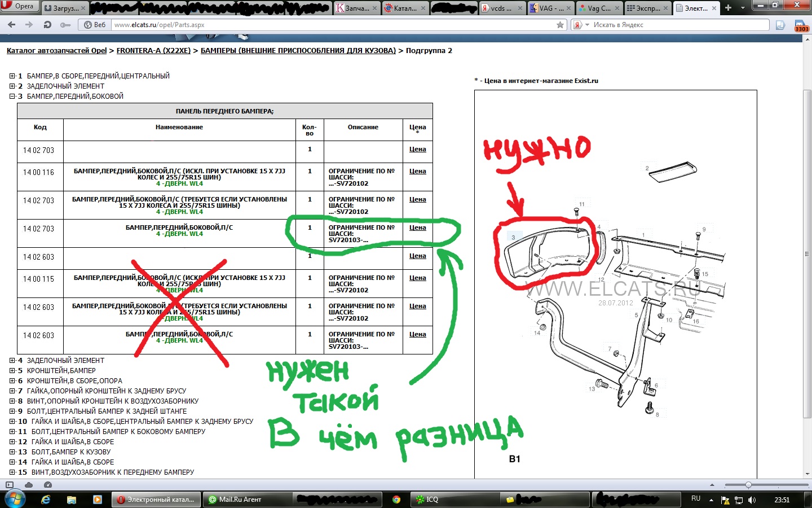Expand item 6 КРОНШТЕЙН,В СБОРЕ,ОПОРА
Viewport: 812px width, 508px height.
point(12,380)
